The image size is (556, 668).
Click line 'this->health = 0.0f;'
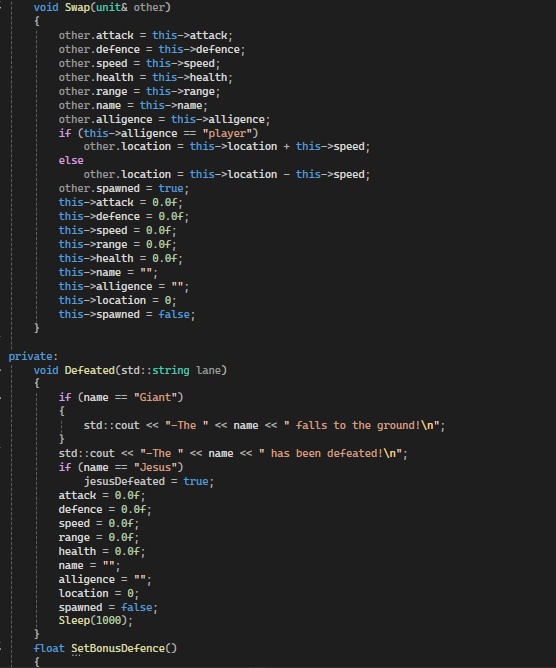(121, 259)
